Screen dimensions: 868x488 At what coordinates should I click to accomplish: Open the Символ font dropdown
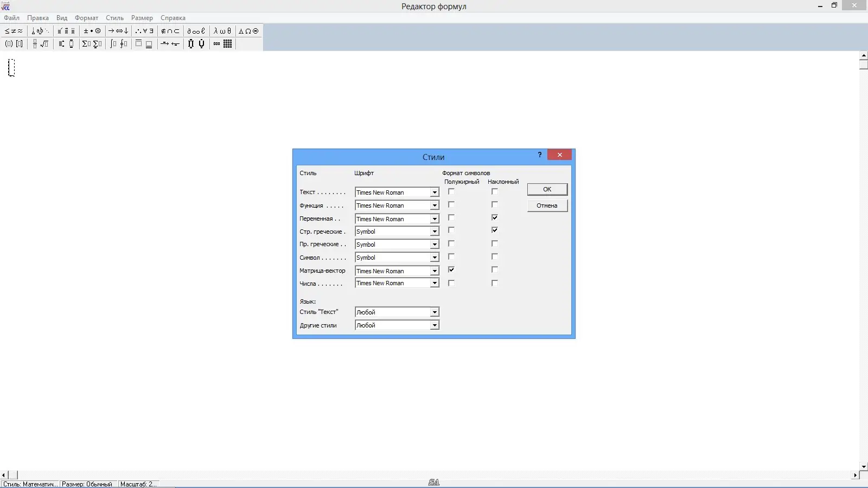click(x=434, y=257)
